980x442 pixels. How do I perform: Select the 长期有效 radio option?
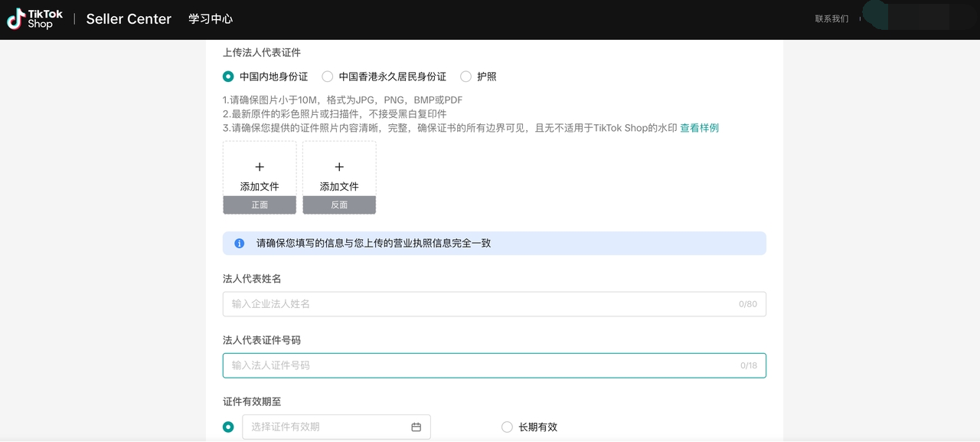(507, 427)
